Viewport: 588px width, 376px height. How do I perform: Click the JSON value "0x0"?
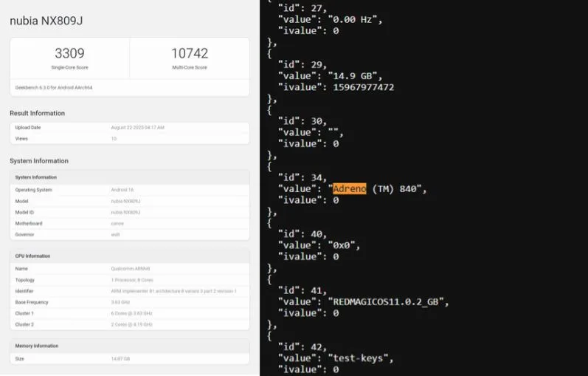point(342,245)
